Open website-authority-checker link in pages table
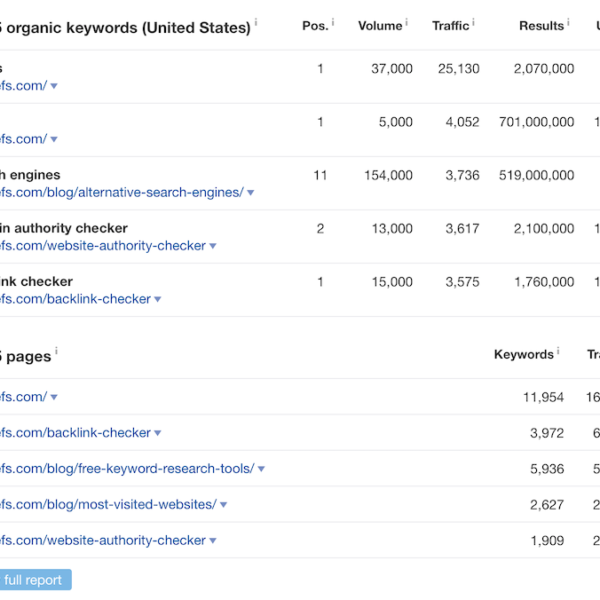The width and height of the screenshot is (600, 600). [102, 540]
